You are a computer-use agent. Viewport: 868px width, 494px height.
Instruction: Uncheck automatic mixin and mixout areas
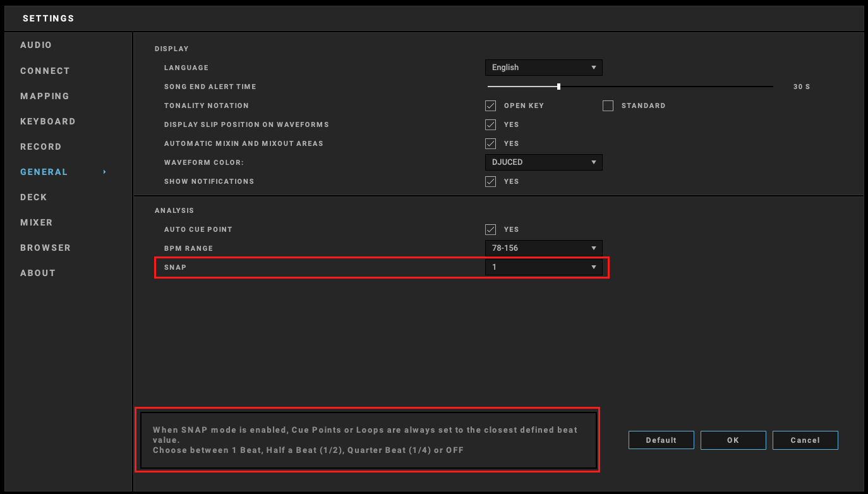click(490, 143)
